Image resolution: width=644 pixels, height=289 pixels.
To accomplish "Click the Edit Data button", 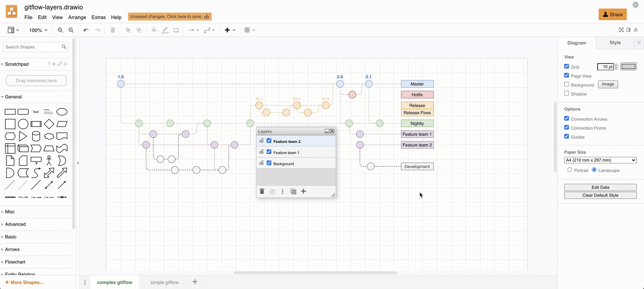I will [x=600, y=187].
